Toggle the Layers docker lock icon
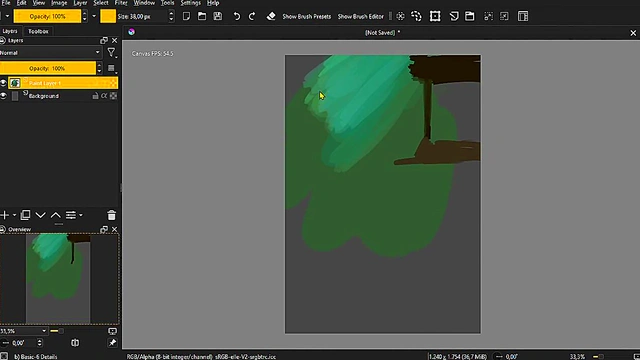Viewport: 640px width, 360px height. tap(2, 40)
